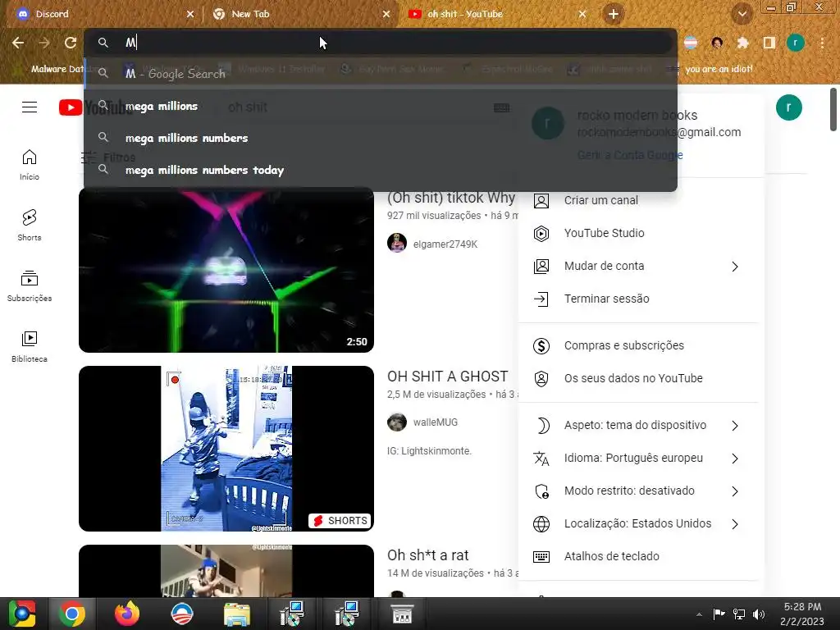
Task: Go to YouTube Início home
Action: click(30, 164)
